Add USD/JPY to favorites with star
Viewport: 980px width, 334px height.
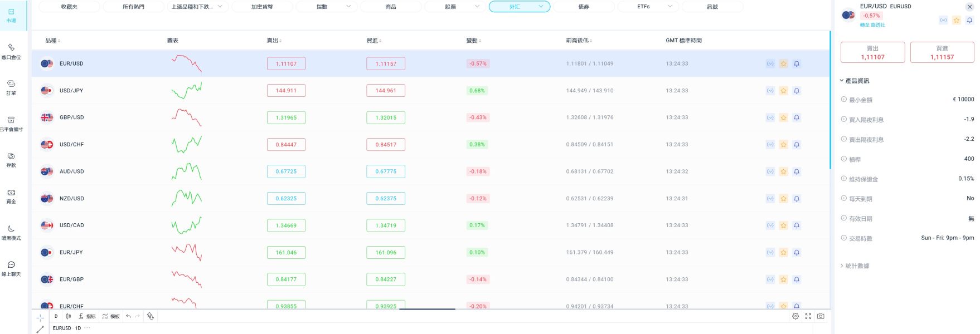(783, 91)
